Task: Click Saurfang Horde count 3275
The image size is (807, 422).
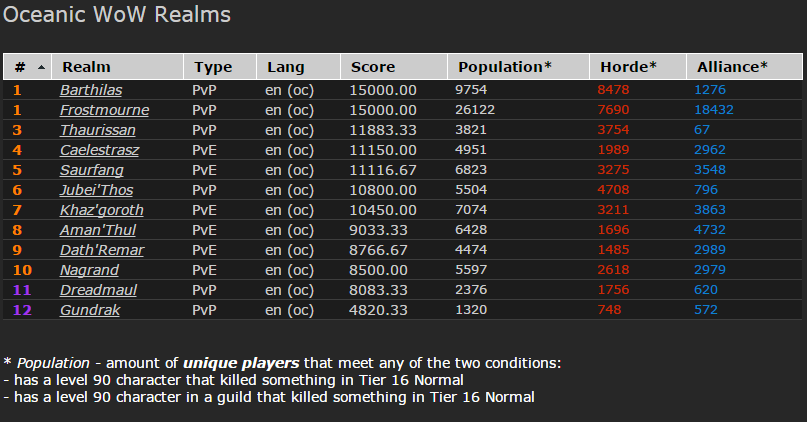Action: click(x=613, y=170)
